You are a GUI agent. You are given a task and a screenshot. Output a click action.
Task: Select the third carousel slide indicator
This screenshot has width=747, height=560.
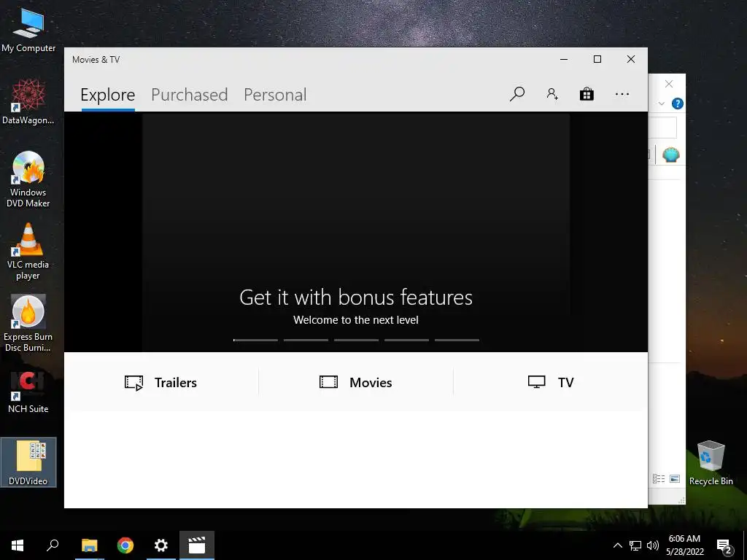point(356,340)
